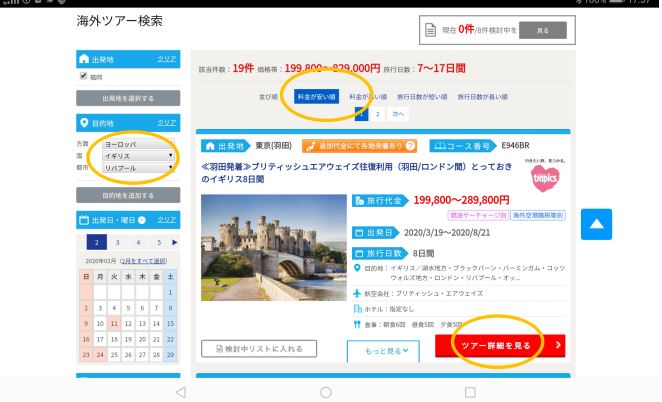This screenshot has height=402, width=662.
Task: Click the next-month arrow in the month tabs
Action: coord(175,242)
